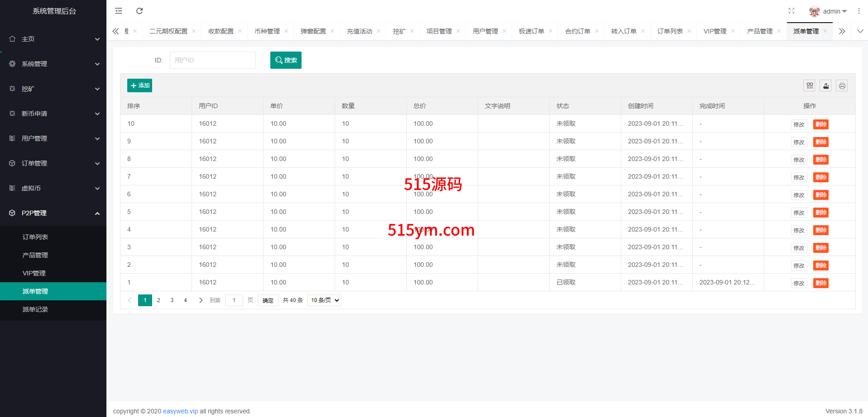Click the print table icon

click(842, 85)
